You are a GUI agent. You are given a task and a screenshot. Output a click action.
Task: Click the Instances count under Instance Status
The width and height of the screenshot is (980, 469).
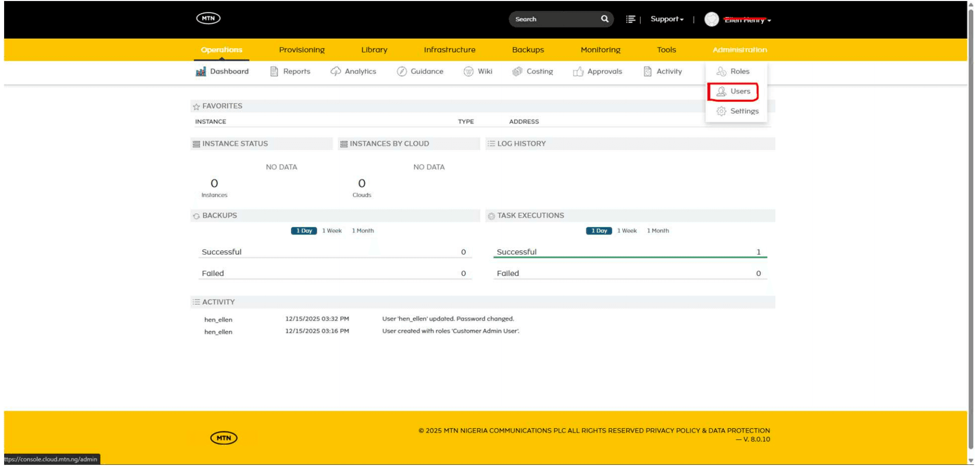214,183
